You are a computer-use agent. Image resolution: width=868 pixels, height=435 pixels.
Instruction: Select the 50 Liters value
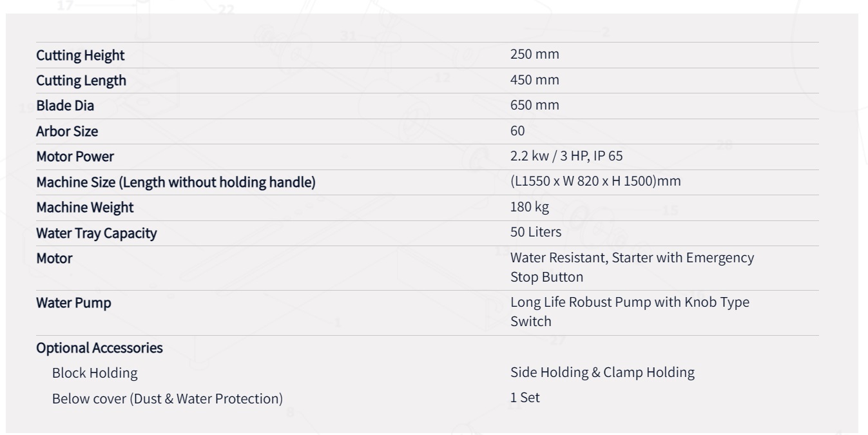535,232
